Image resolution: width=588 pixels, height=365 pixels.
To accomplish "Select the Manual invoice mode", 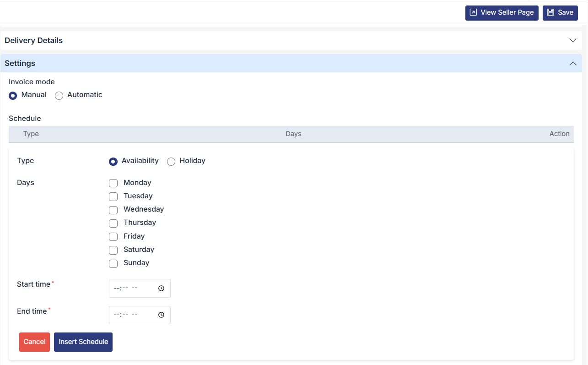I will point(13,95).
